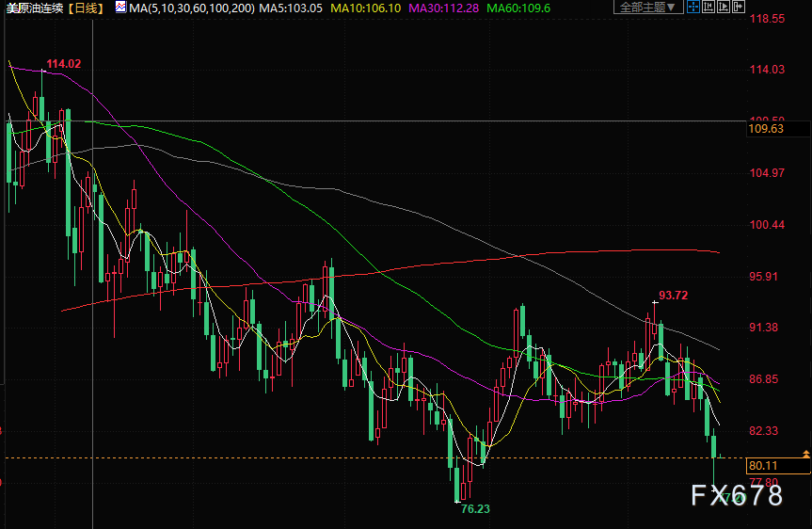Click the 93.72 peak price marker
This screenshot has width=812, height=529.
pyautogui.click(x=673, y=296)
